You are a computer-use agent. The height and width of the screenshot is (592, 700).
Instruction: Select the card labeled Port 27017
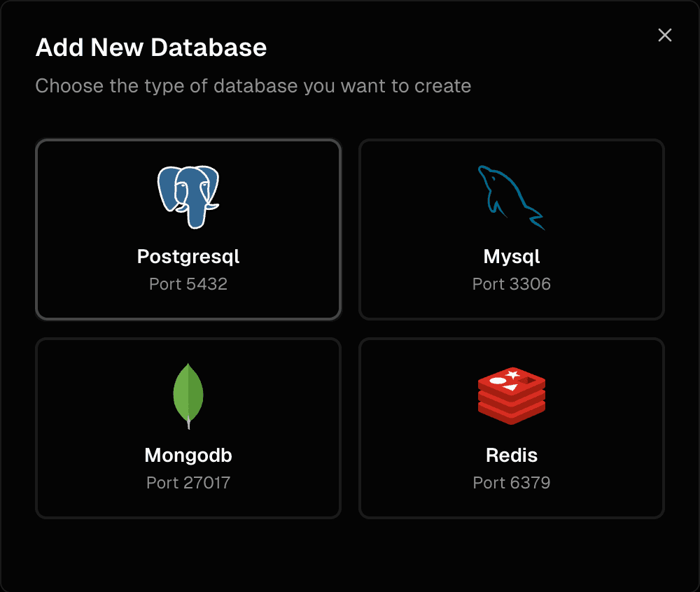tap(188, 428)
